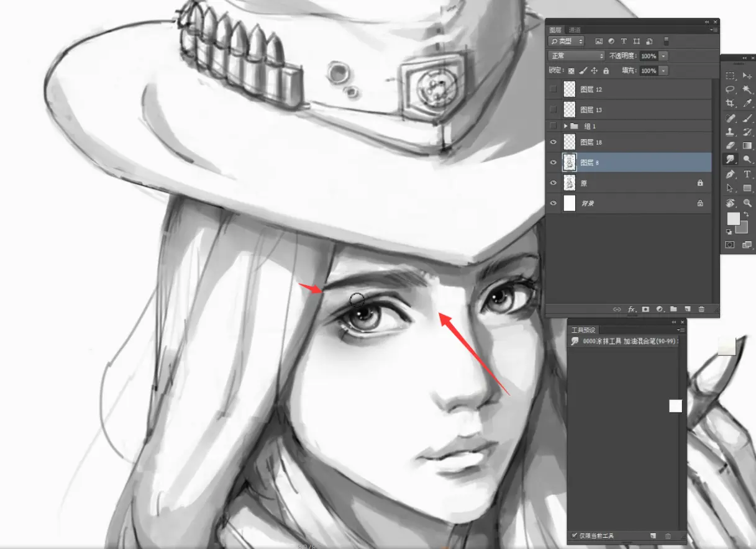
Task: Switch to the 通道 tab
Action: tap(575, 30)
